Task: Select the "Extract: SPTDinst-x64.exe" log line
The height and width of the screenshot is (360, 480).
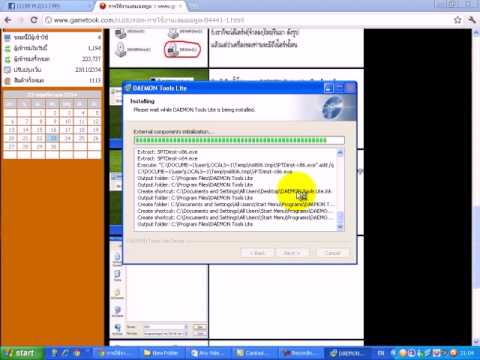Action: pos(167,158)
